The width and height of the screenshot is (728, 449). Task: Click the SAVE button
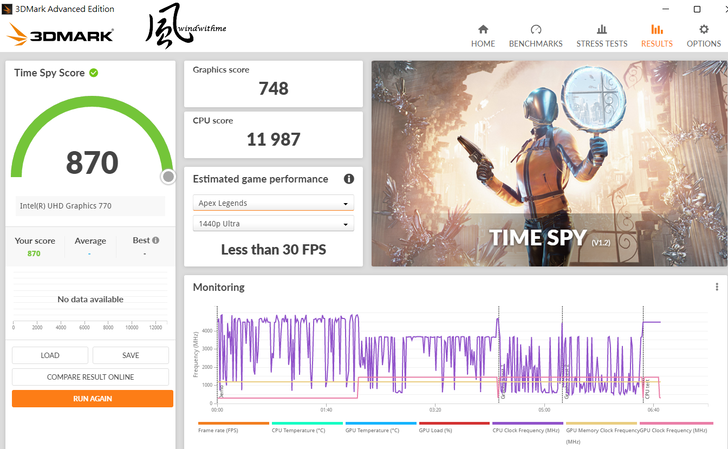130,355
